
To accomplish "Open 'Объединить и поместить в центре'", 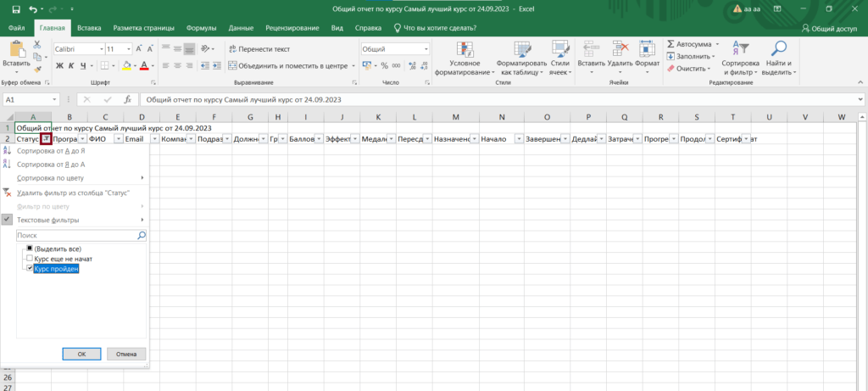I will click(x=288, y=66).
